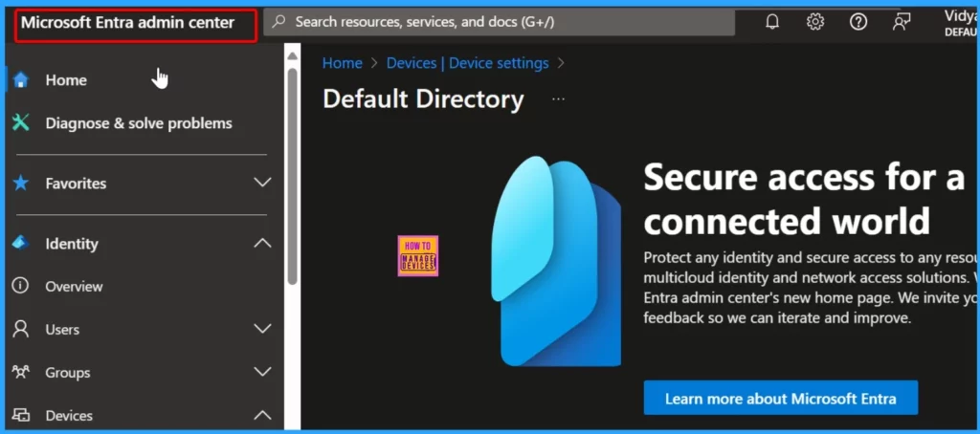Click the search magnifier icon
The width and height of the screenshot is (980, 434).
pyautogui.click(x=279, y=22)
